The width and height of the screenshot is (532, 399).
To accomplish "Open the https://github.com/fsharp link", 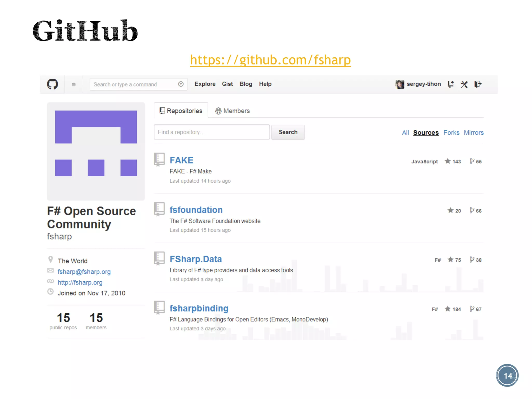I will pos(270,60).
